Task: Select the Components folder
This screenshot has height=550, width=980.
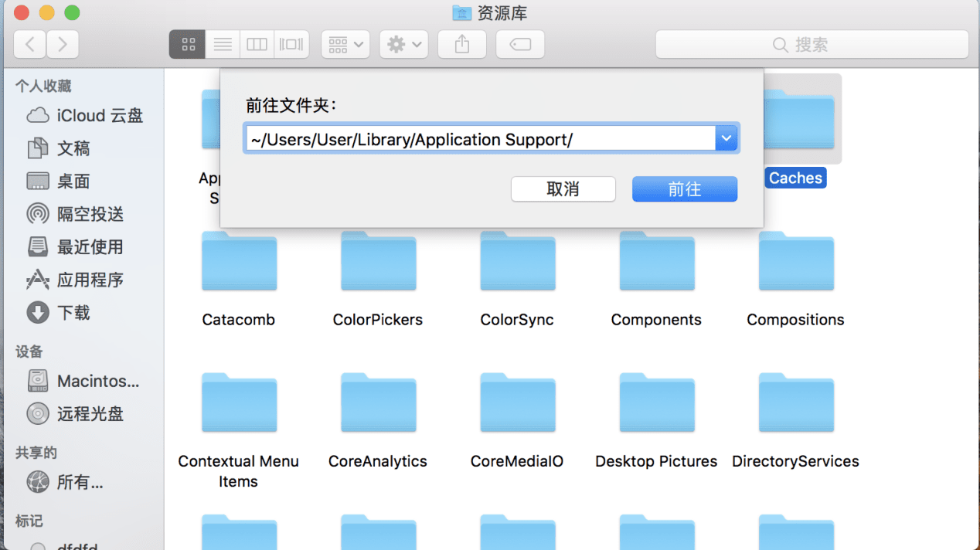Action: coord(656,261)
